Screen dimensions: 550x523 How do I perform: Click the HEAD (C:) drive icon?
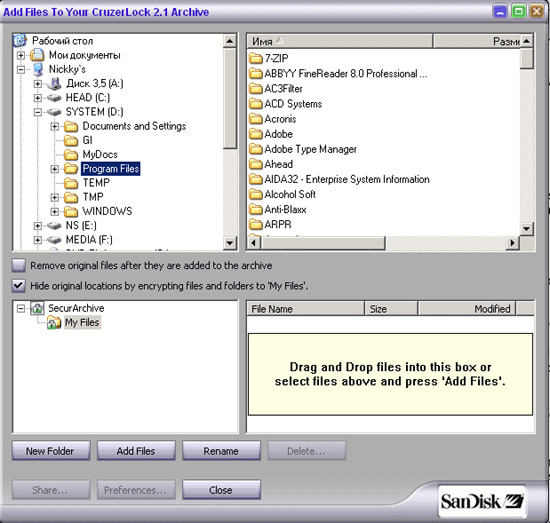click(x=54, y=98)
